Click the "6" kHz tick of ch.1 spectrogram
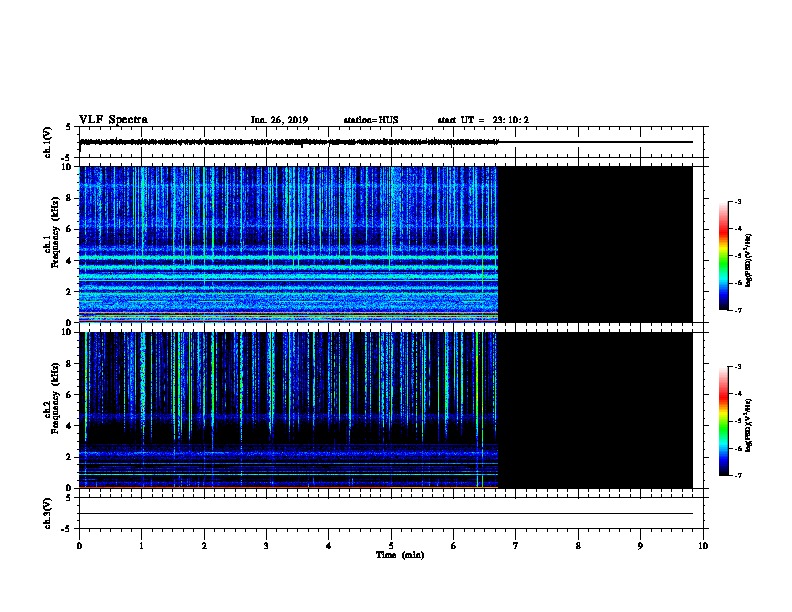 (69, 229)
